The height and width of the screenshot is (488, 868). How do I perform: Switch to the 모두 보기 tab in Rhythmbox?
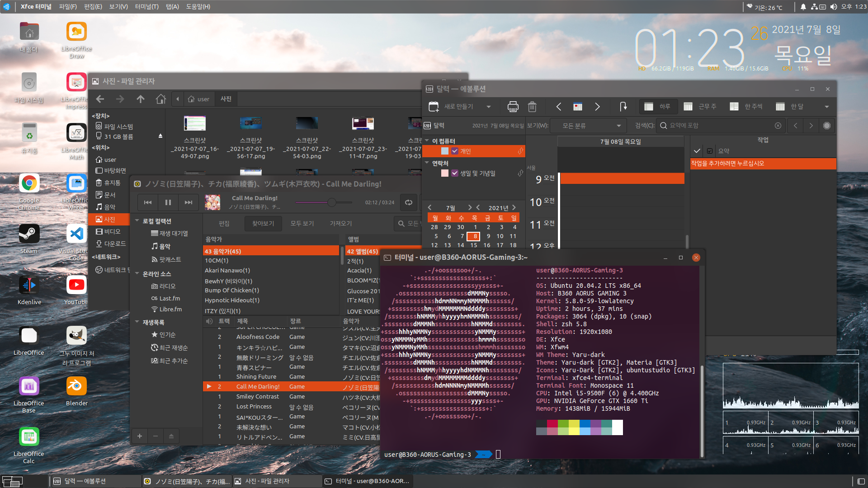coord(302,223)
